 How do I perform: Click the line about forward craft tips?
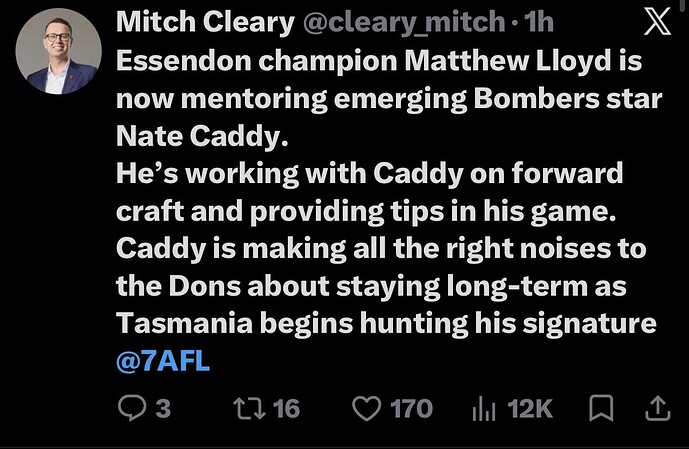click(370, 192)
